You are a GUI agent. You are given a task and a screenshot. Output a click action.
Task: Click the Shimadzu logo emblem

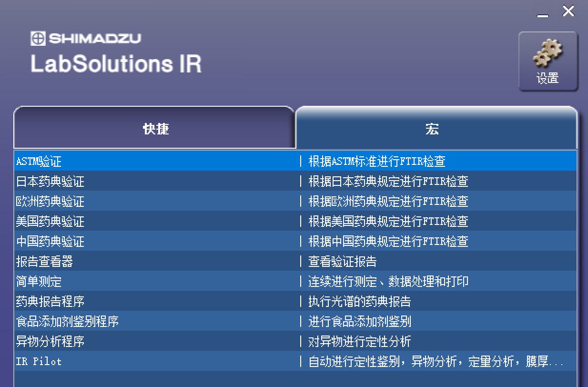(38, 38)
